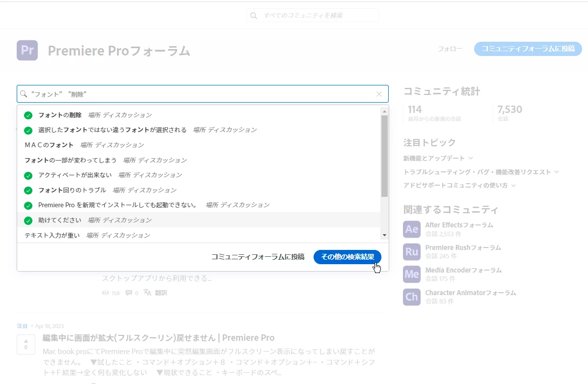Upvote the 編集中に画面が拡大 post

click(26, 341)
